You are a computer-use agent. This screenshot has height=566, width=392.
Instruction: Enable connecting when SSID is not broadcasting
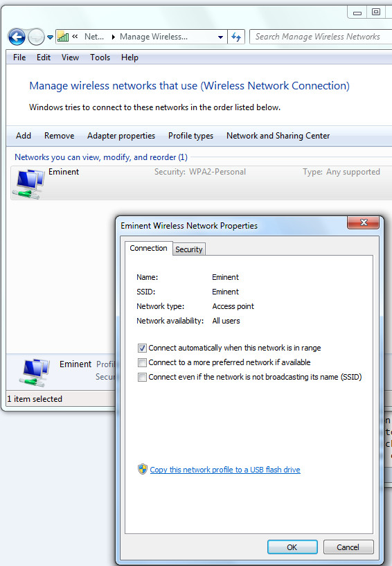click(142, 377)
